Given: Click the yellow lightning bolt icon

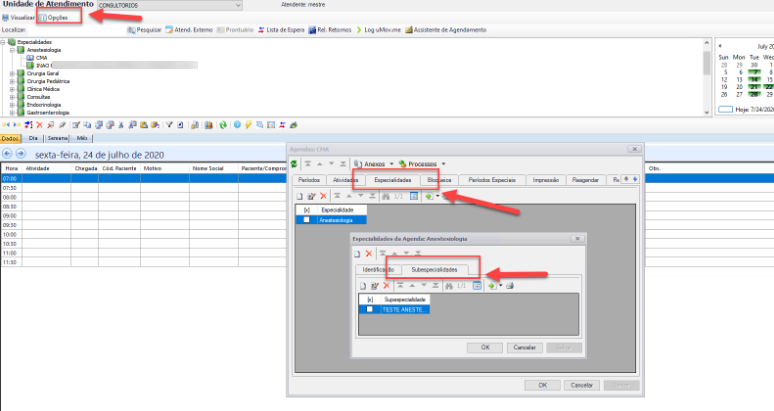Looking at the screenshot, I should coord(248,125).
